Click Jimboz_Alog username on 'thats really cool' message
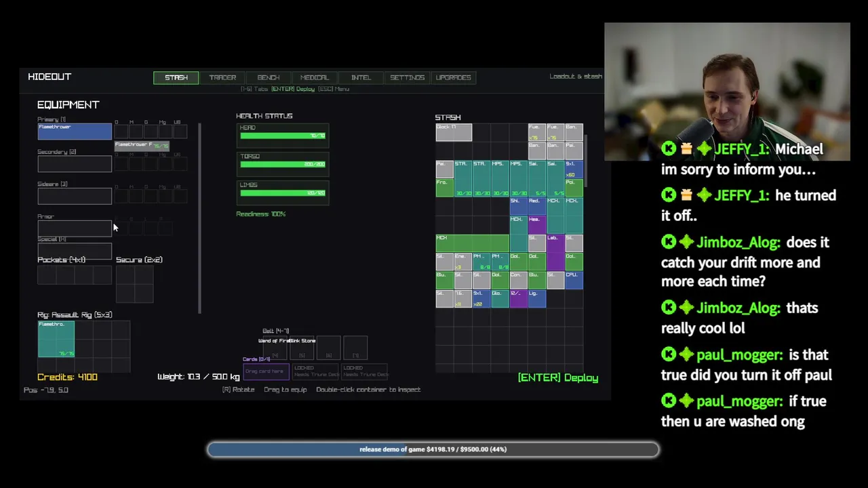 pos(738,308)
